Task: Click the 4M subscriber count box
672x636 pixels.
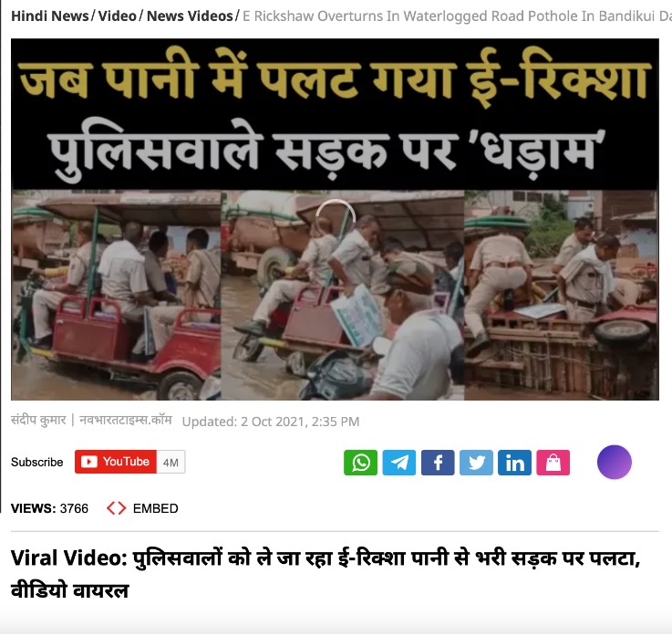Action: click(x=171, y=462)
